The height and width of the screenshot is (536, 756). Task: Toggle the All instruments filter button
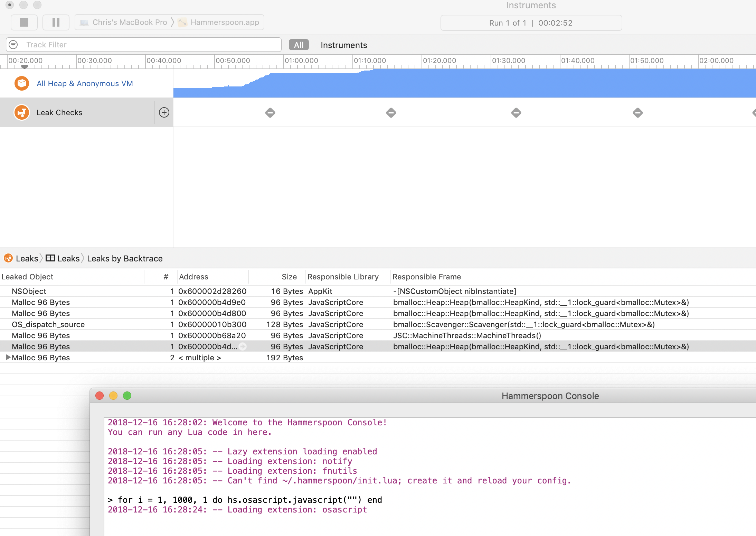click(x=298, y=45)
